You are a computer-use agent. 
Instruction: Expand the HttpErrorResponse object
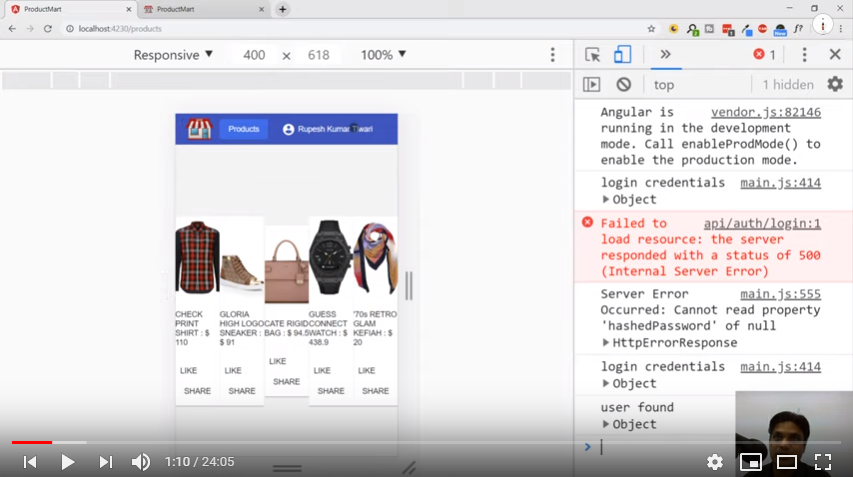coord(606,343)
